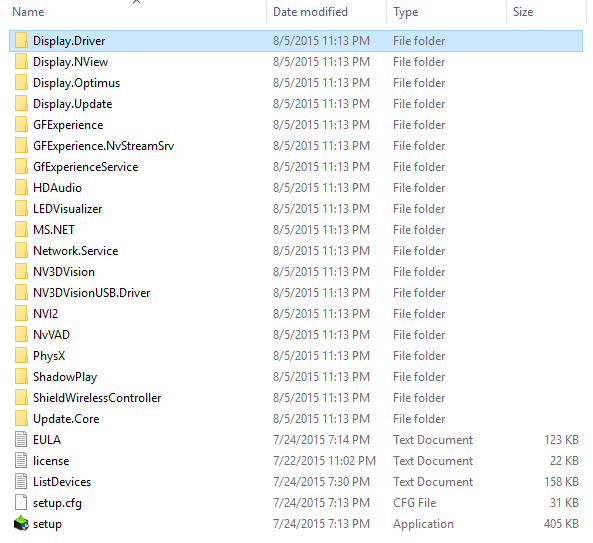Select the Display.Update name text
This screenshot has height=543, width=593.
click(73, 104)
